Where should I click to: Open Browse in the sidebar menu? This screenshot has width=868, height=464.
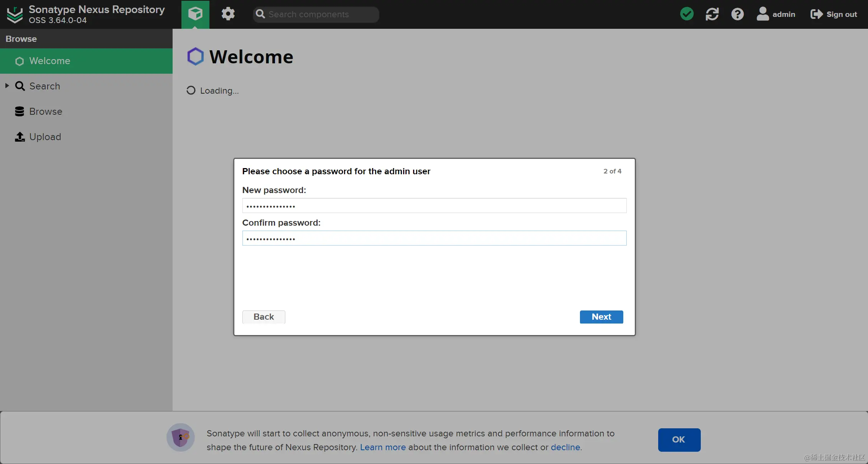coord(46,112)
